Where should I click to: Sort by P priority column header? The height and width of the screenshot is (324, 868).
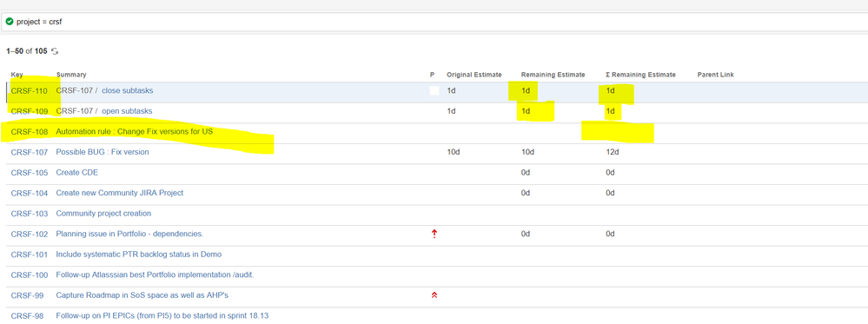pos(433,75)
